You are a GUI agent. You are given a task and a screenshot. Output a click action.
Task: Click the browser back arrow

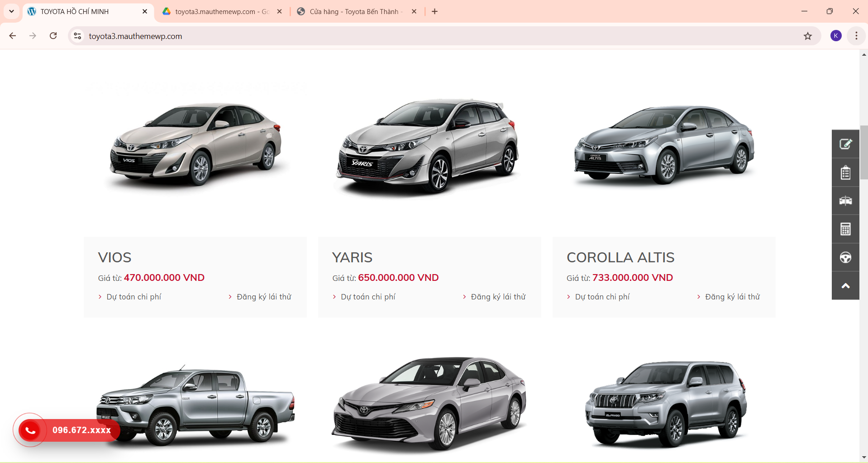[x=13, y=36]
